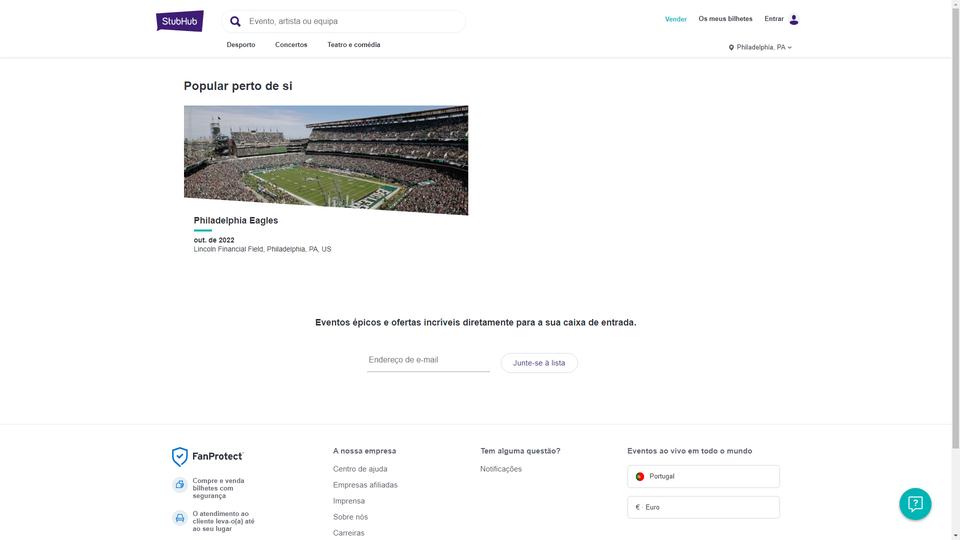This screenshot has height=540, width=960.
Task: Open the Portugal country selector
Action: tap(703, 476)
